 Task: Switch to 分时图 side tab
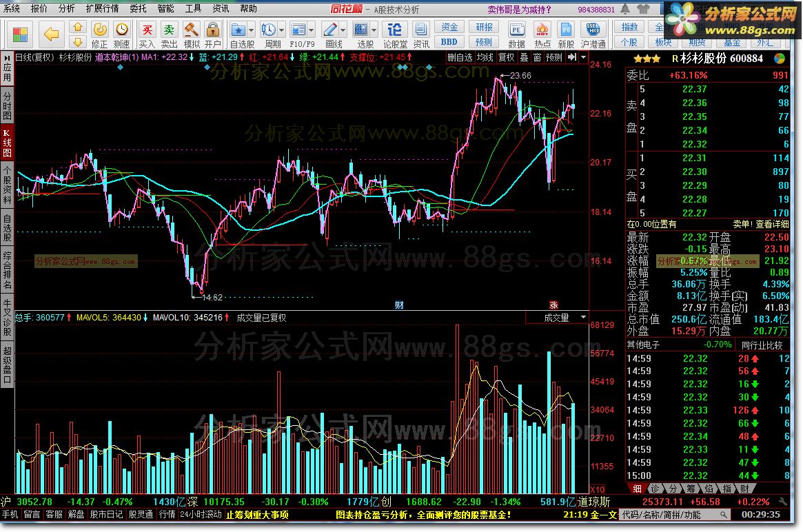click(x=7, y=105)
